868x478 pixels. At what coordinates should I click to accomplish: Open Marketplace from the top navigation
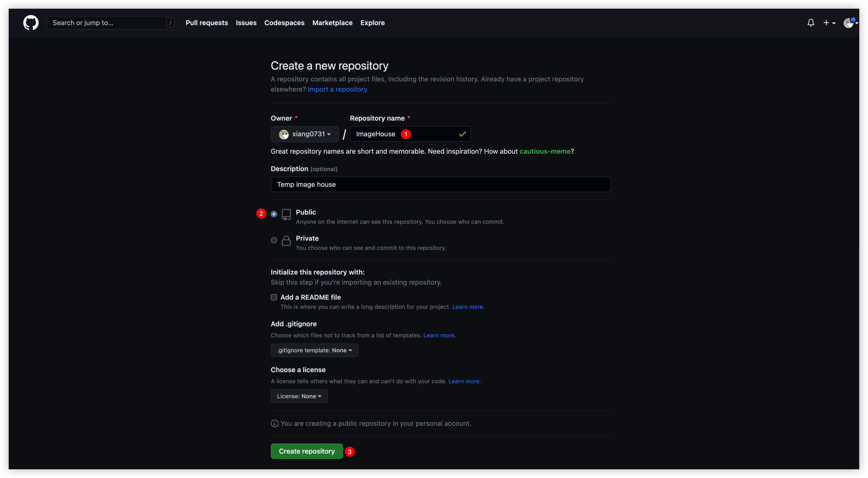332,22
